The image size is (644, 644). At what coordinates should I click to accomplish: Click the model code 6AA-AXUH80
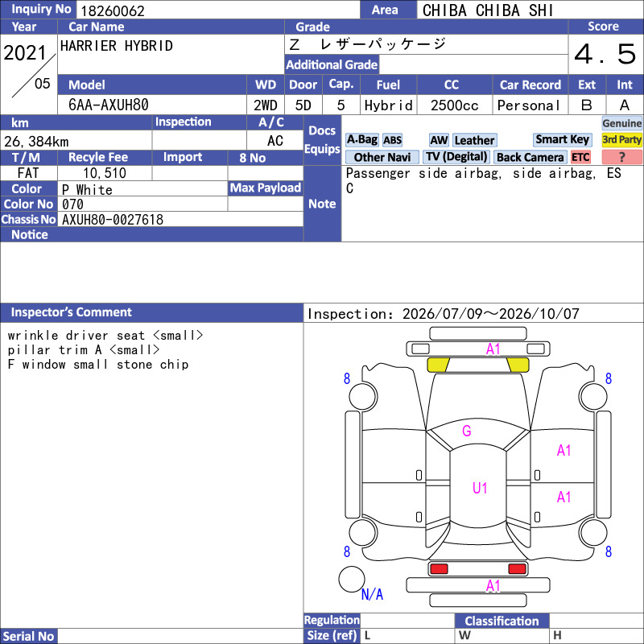pos(109,105)
